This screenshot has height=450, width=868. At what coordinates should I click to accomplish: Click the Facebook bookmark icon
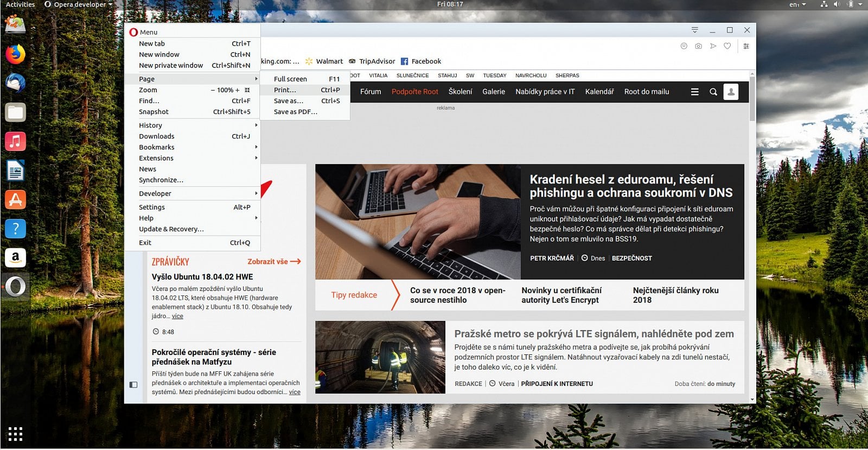[x=404, y=61]
